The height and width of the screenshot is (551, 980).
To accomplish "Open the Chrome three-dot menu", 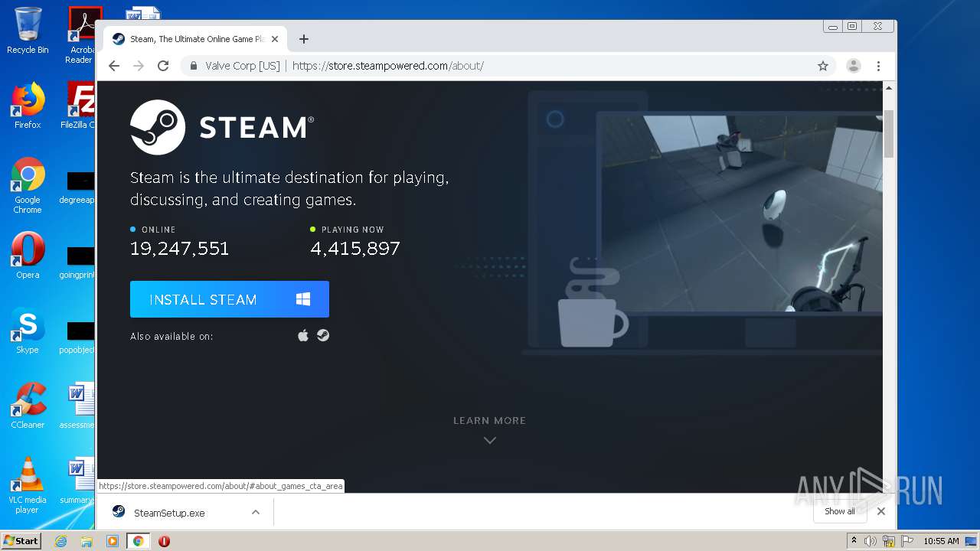I will [x=879, y=66].
